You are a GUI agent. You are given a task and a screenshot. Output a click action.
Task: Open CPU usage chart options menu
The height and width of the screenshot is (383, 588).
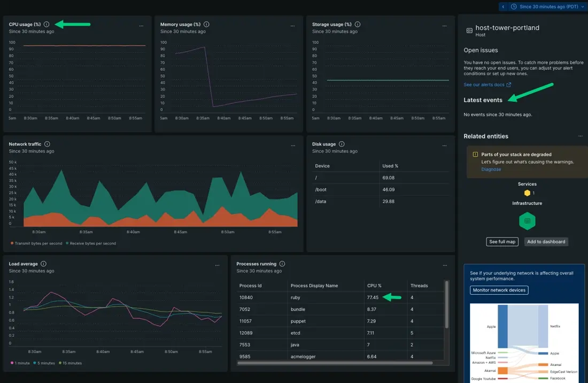[x=141, y=26]
